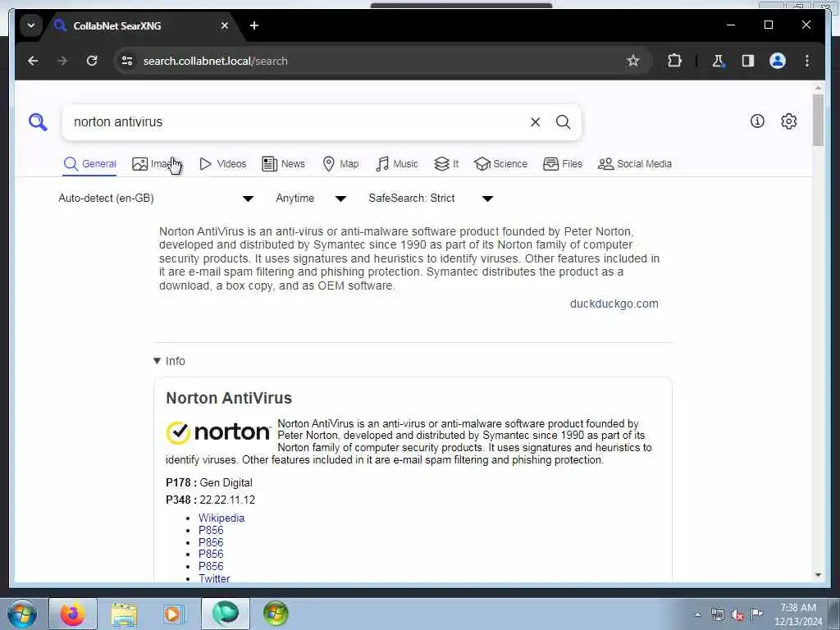Viewport: 840px width, 630px height.
Task: Switch to the Social Media category
Action: (x=635, y=164)
